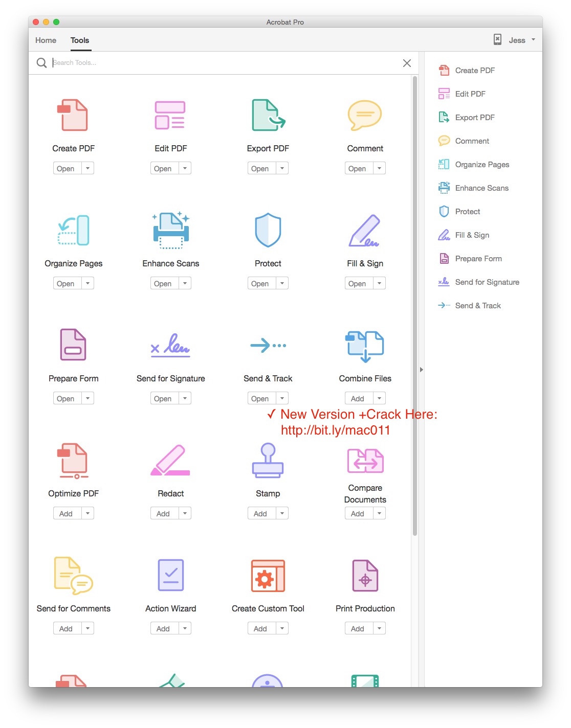571x728 pixels.
Task: Click the Fill & Sign pen icon in grid
Action: pyautogui.click(x=364, y=231)
